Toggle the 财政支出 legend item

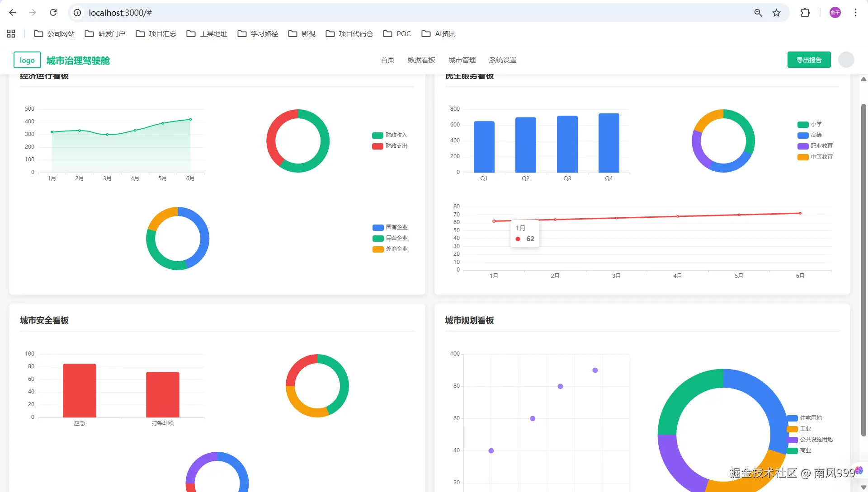[x=390, y=146]
